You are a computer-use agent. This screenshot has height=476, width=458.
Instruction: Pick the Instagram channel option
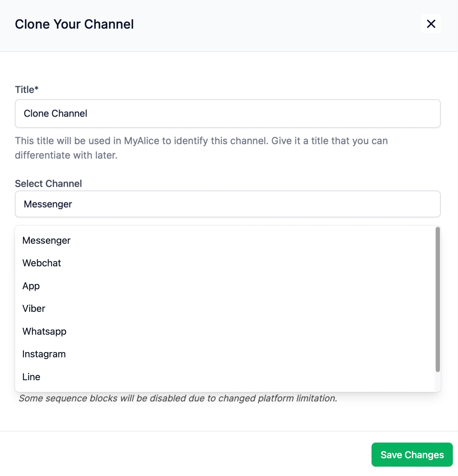click(225, 354)
